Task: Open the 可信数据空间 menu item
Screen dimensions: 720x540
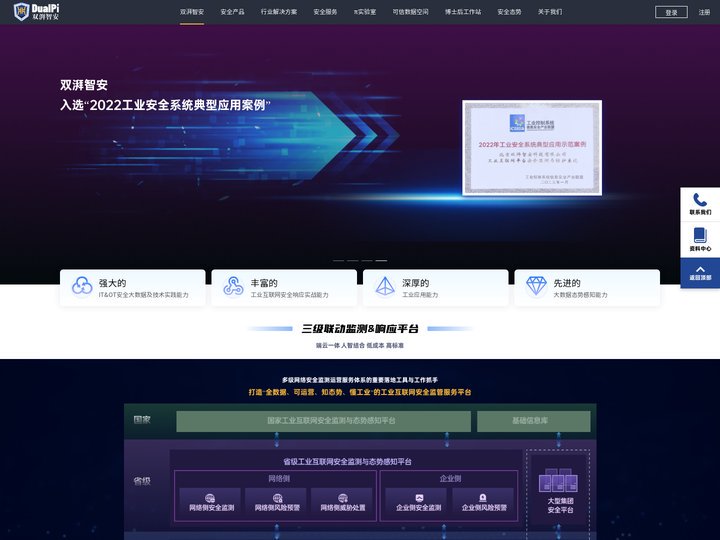Action: click(x=411, y=12)
